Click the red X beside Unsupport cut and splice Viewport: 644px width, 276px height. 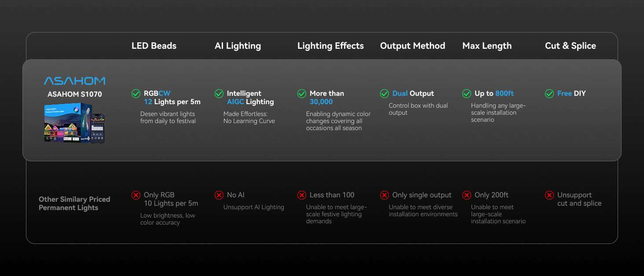549,195
